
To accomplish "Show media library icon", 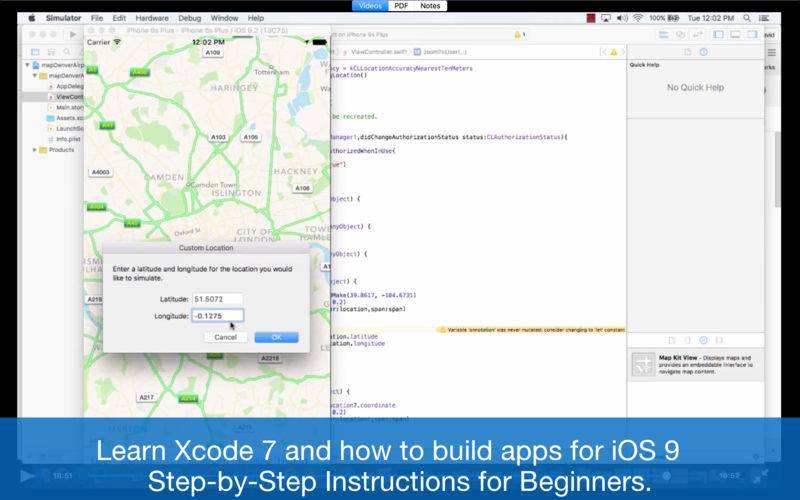I will coord(719,340).
